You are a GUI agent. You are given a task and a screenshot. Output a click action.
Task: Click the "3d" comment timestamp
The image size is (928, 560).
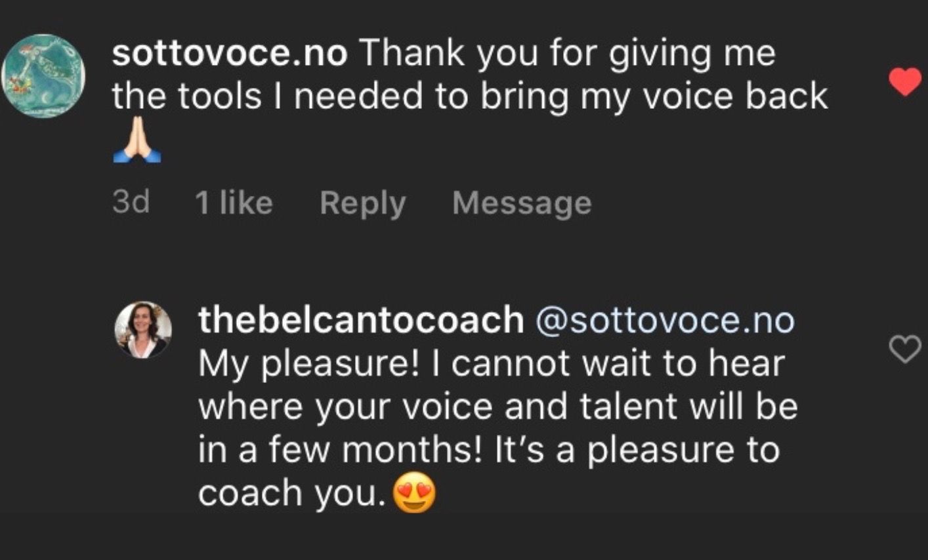(x=131, y=202)
